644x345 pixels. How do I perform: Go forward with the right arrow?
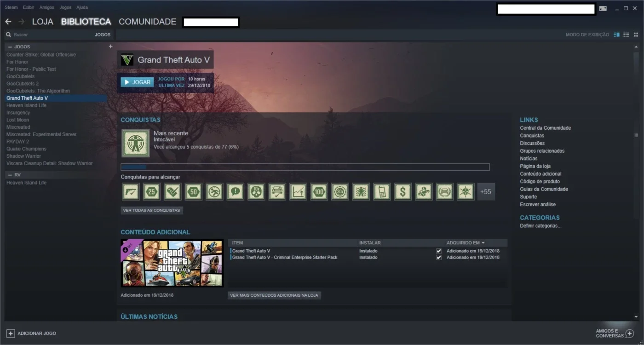(22, 22)
